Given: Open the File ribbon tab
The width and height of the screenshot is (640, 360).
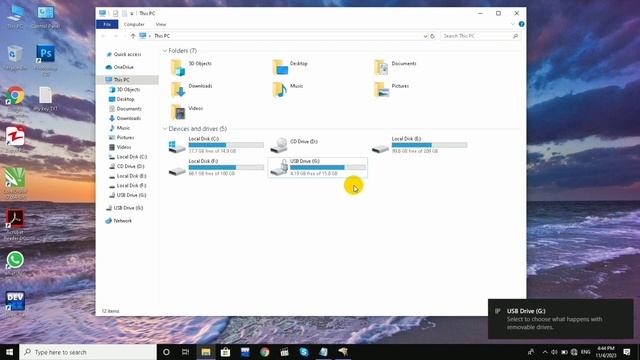Looking at the screenshot, I should click(x=107, y=24).
